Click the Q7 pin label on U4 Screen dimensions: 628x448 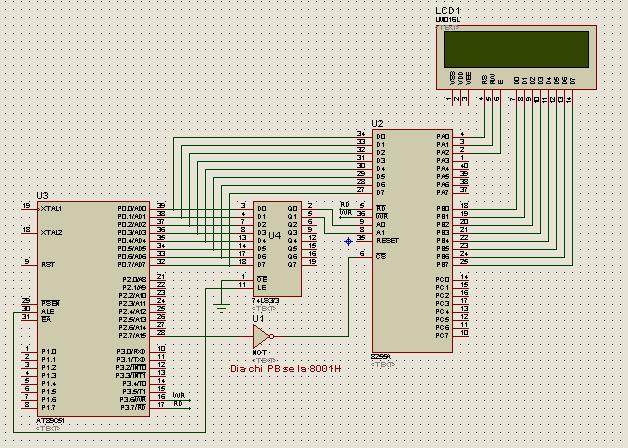[292, 265]
